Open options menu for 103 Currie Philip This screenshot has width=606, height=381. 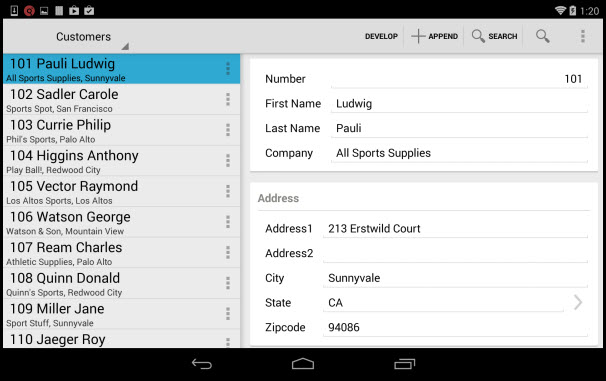tap(228, 130)
